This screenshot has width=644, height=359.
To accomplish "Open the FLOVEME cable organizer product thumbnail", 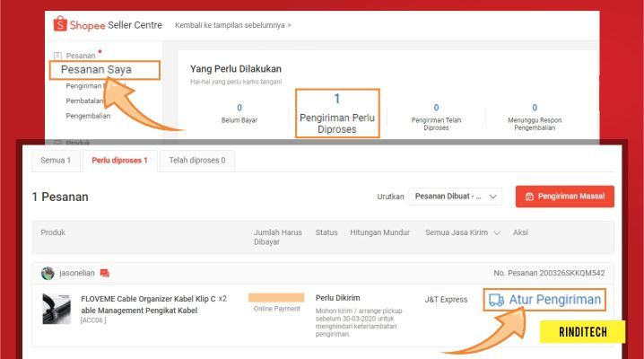I will (x=57, y=309).
